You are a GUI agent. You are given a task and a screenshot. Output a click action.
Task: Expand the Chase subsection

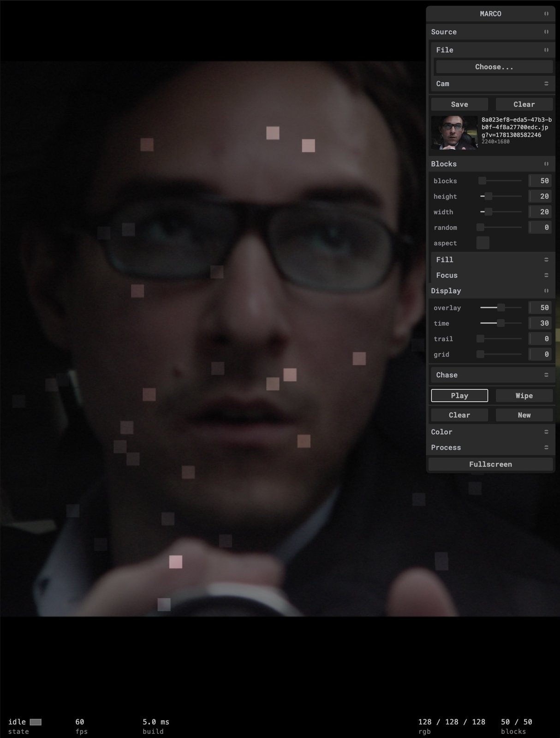[493, 375]
